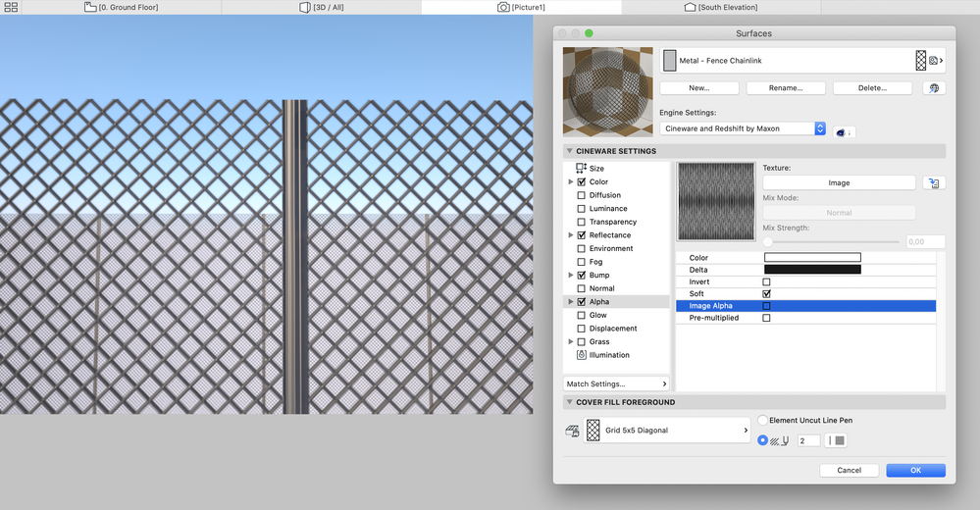Enable the Displacement channel checkbox
This screenshot has height=510, width=980.
582,329
